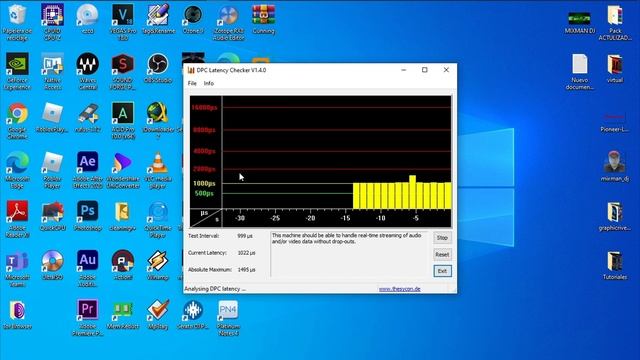Open the graphicrive... folder
Viewport: 640px width, 360px height.
(x=615, y=216)
